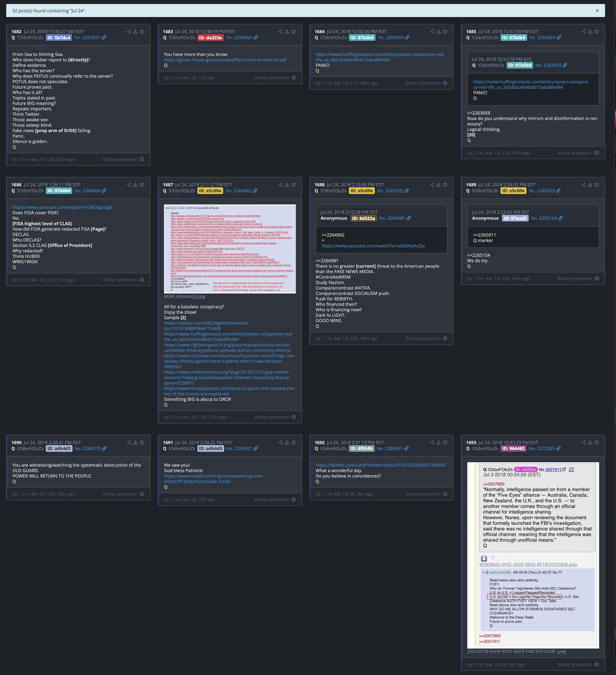616x675 pixels.
Task: Click link icon beside No. 2263460
Action: click(x=256, y=38)
